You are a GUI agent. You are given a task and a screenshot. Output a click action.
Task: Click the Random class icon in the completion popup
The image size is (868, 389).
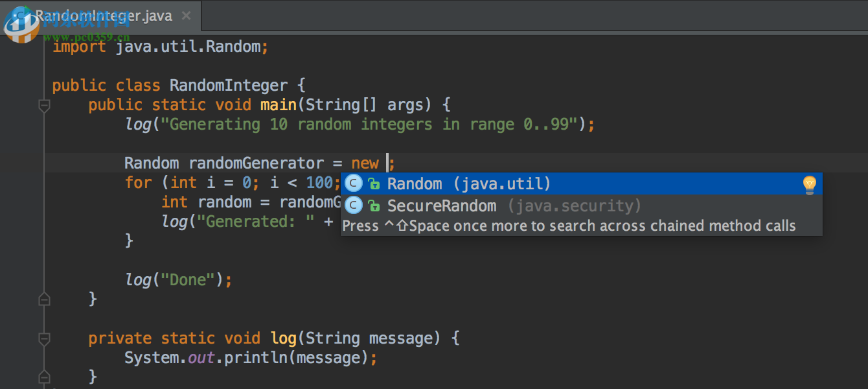click(x=354, y=183)
